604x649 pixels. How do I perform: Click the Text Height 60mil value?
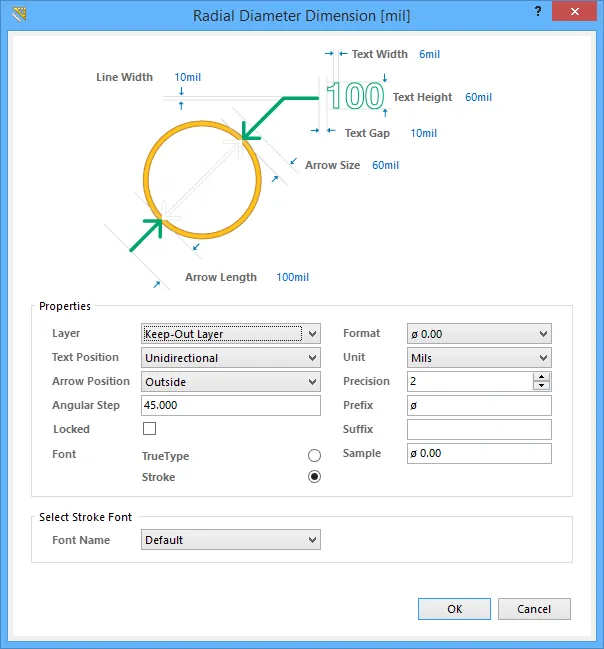click(x=479, y=97)
